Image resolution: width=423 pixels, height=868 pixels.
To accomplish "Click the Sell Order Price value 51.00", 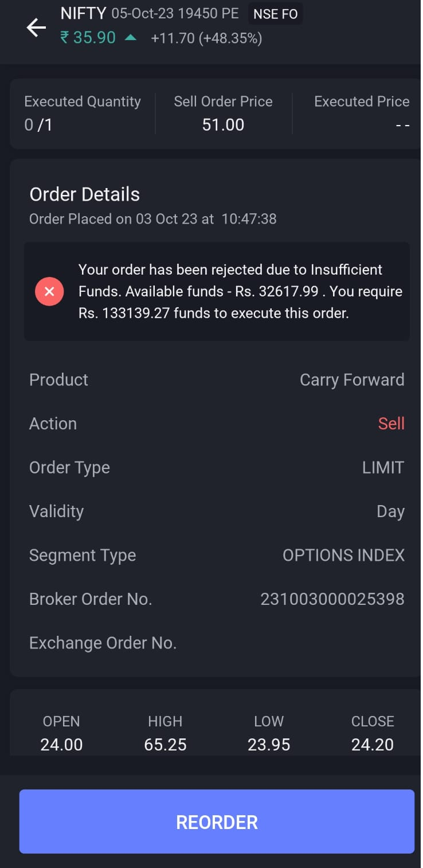I will tap(223, 124).
